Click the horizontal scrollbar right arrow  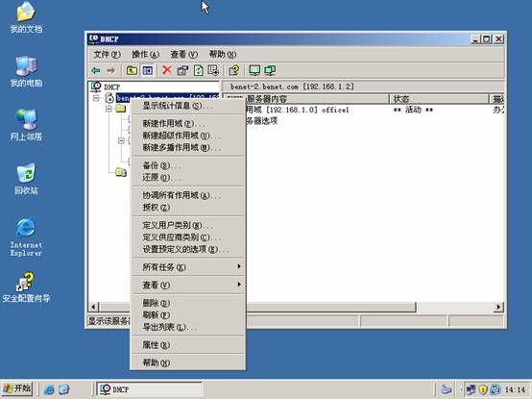point(498,307)
